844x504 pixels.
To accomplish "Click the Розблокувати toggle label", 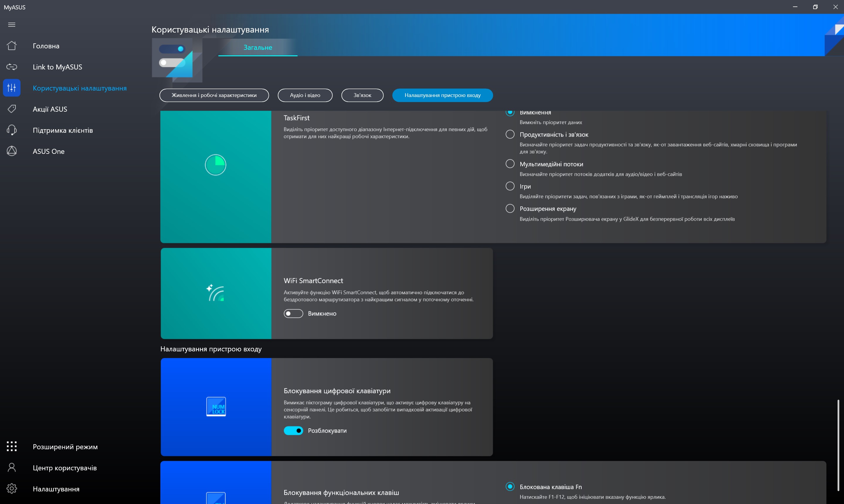I will tap(327, 431).
